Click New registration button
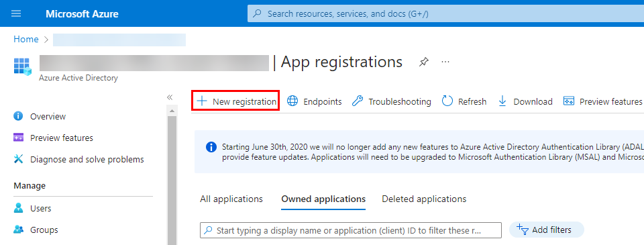 [235, 101]
